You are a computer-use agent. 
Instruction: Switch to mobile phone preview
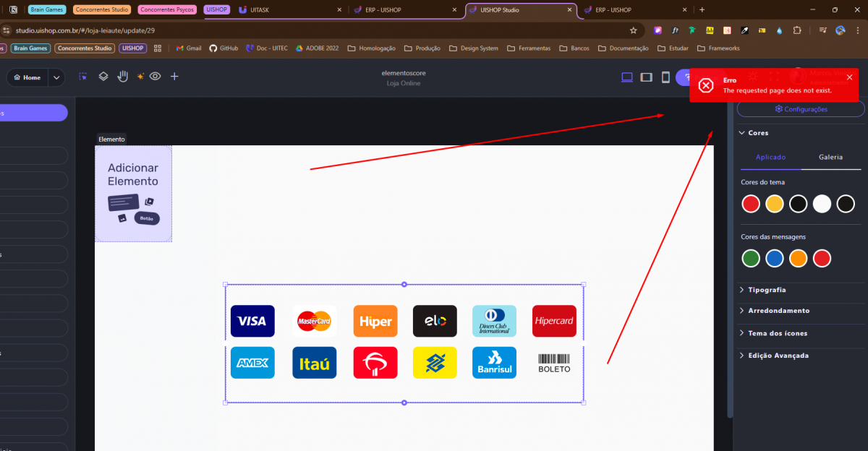pyautogui.click(x=665, y=77)
